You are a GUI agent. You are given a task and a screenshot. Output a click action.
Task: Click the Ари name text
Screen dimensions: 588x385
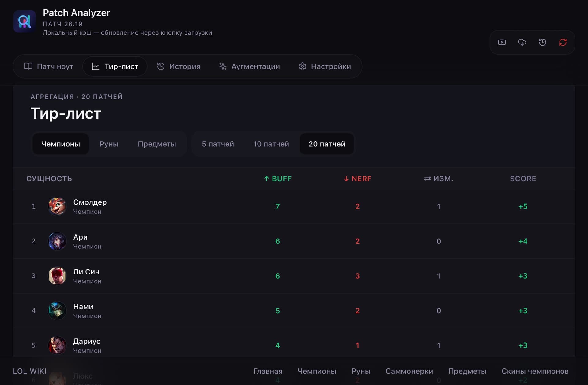(80, 237)
